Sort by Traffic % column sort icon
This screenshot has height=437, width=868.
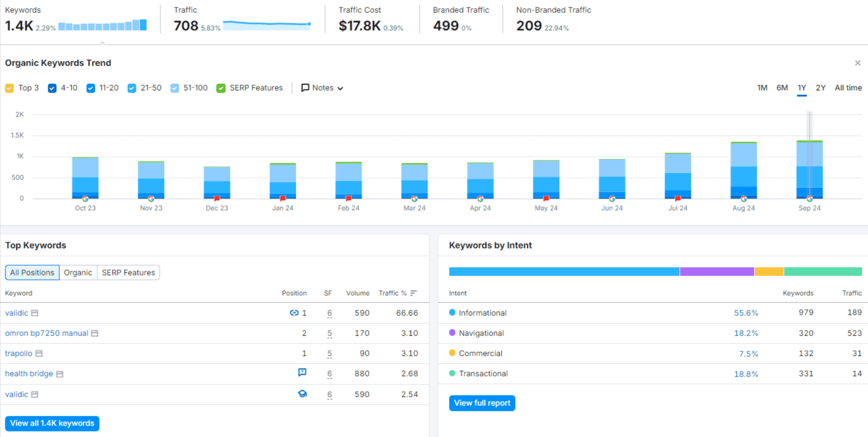414,293
